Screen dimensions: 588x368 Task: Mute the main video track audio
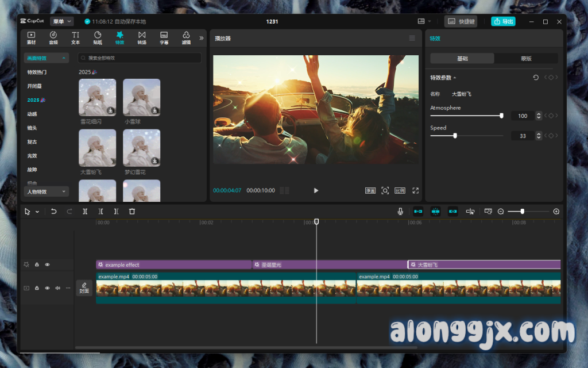[x=57, y=288]
